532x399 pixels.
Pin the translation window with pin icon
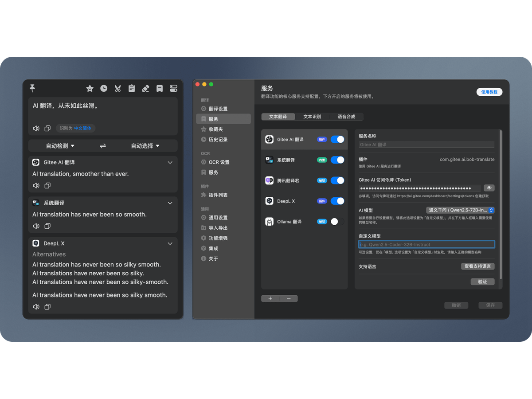coord(32,88)
